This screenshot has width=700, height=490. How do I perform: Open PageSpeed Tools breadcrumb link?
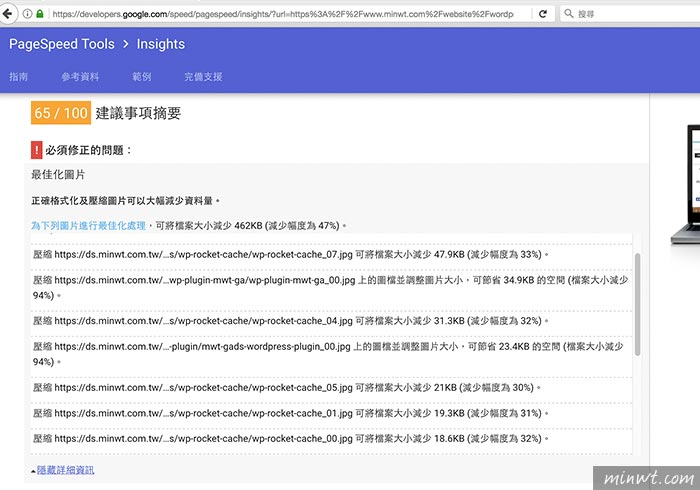62,44
